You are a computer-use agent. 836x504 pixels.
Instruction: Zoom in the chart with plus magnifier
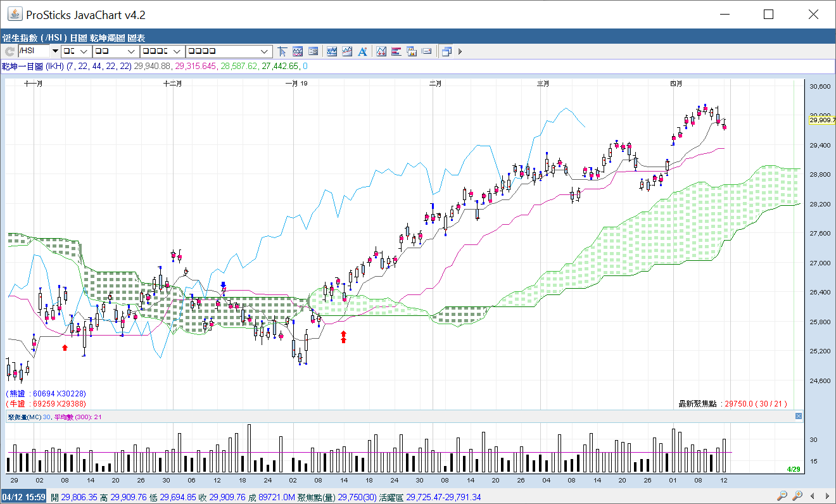coord(797,496)
